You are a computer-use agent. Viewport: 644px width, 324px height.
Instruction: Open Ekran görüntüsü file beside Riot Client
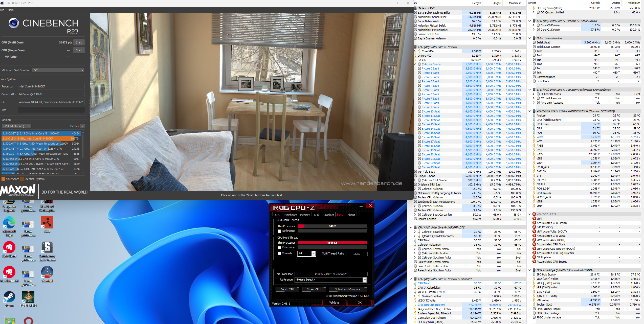point(28,253)
